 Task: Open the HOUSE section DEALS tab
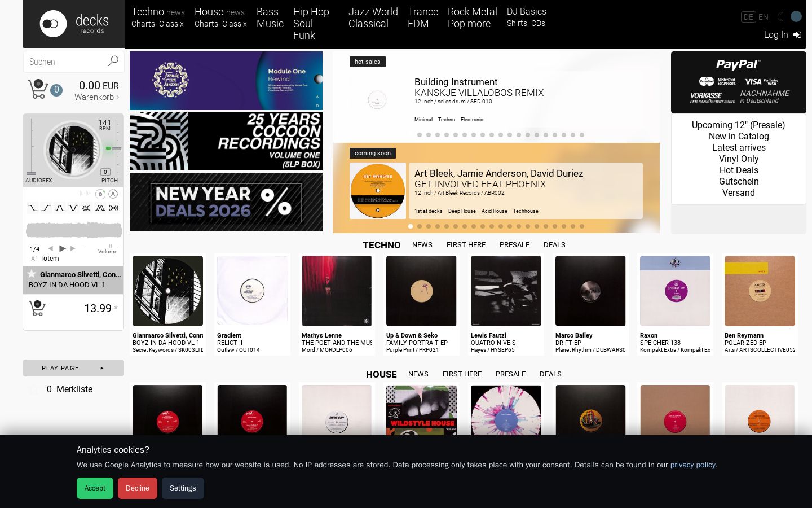(x=550, y=374)
